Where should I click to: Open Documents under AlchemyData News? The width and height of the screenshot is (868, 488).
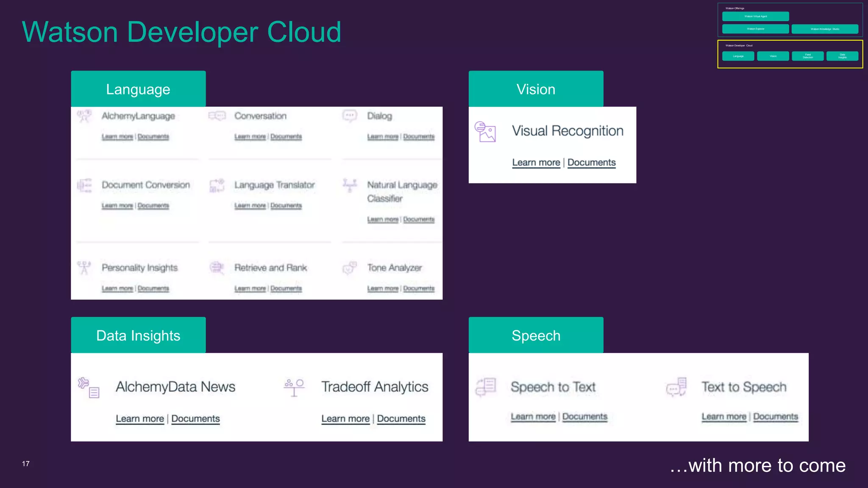coord(195,419)
